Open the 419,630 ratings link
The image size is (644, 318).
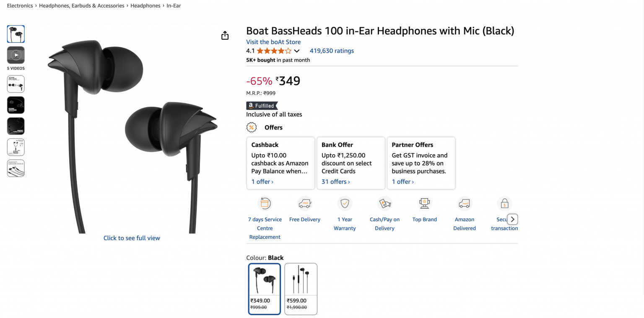coord(332,51)
